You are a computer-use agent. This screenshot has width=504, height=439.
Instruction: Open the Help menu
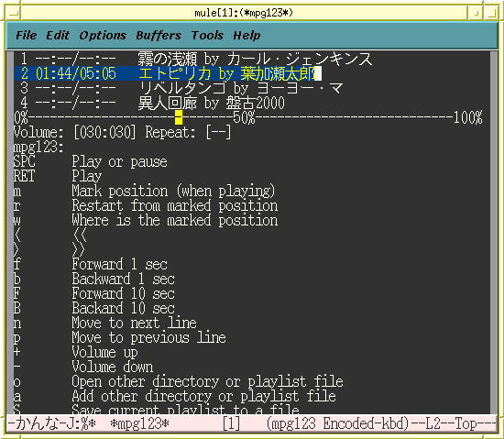coord(247,36)
